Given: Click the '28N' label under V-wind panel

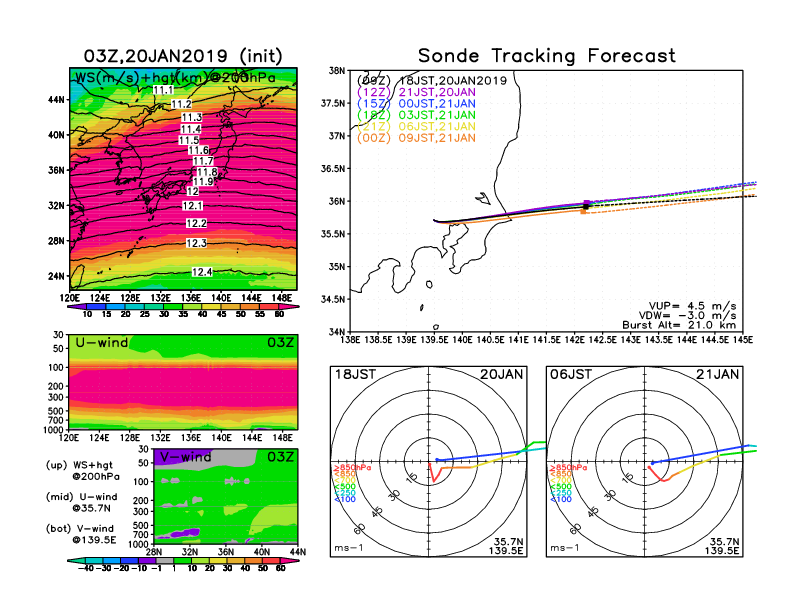Looking at the screenshot, I should [154, 552].
